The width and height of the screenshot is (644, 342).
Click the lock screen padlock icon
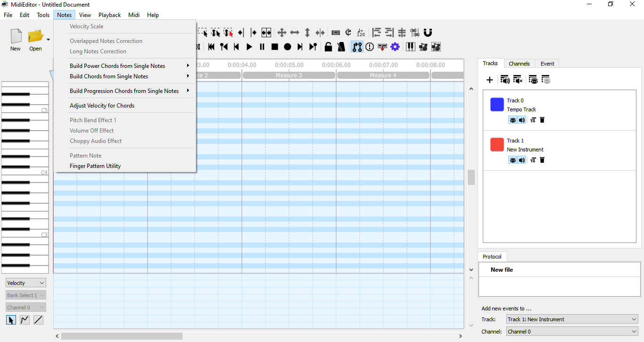328,47
